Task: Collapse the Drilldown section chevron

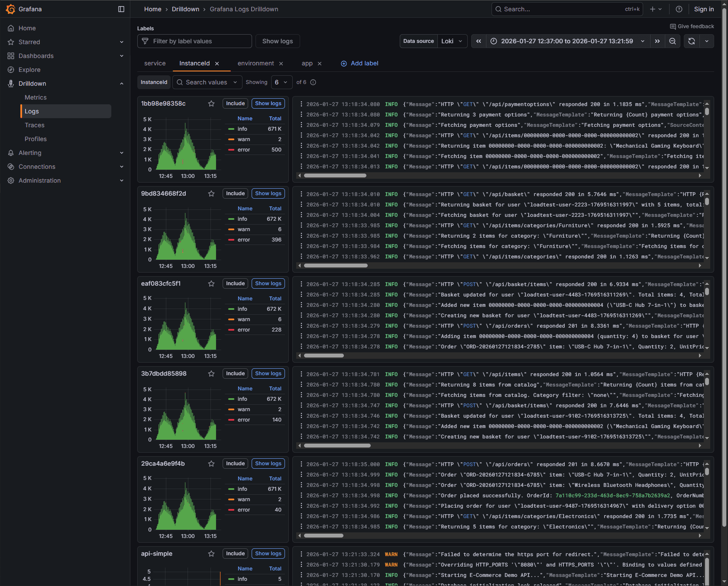Action: 122,83
